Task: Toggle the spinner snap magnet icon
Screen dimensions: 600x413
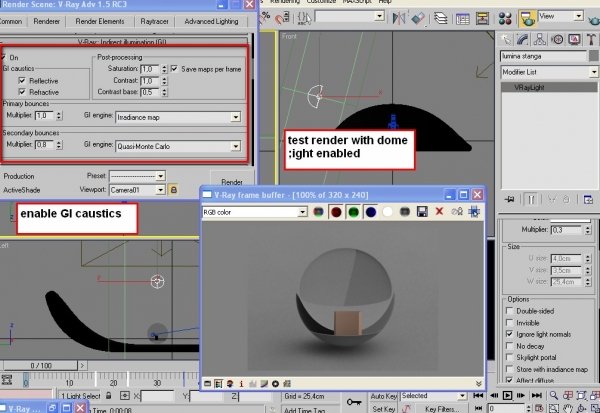Action: point(282,18)
